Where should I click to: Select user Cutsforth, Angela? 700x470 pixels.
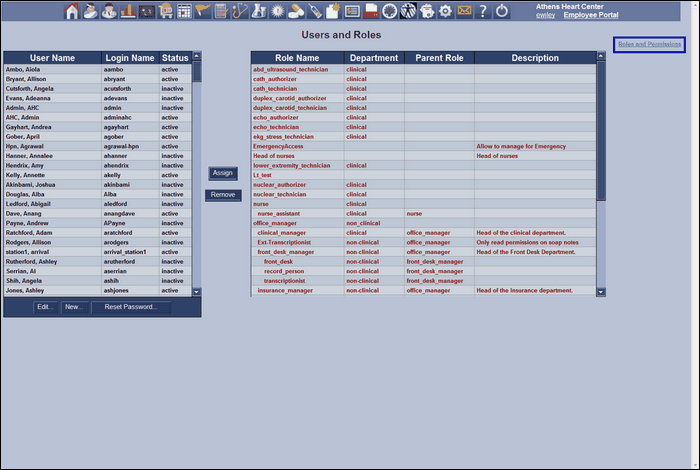[98, 89]
